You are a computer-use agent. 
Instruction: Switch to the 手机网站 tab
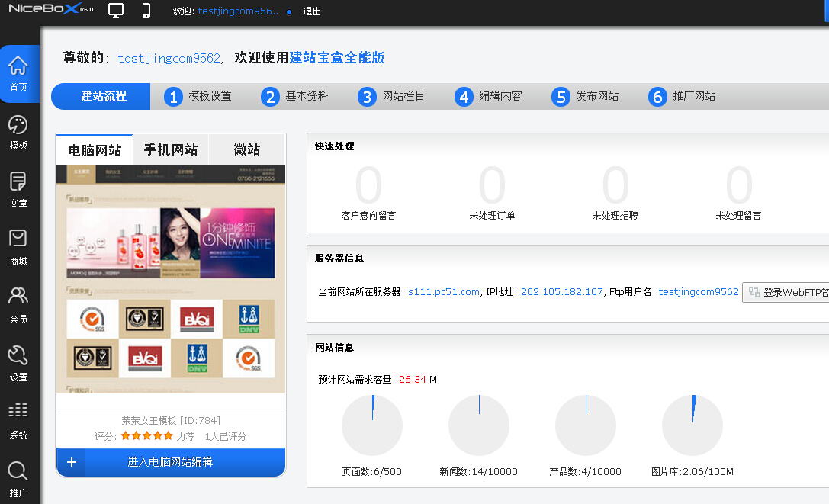click(x=171, y=149)
